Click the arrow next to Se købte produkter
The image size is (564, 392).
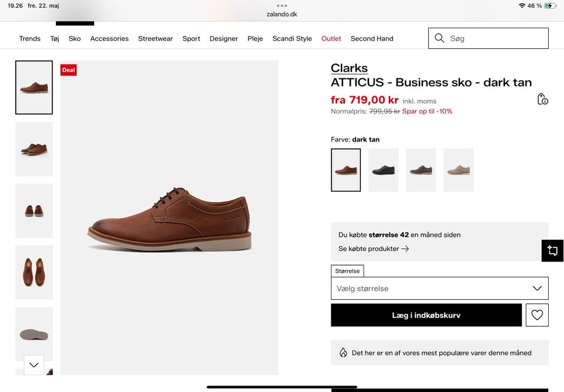[x=405, y=249]
